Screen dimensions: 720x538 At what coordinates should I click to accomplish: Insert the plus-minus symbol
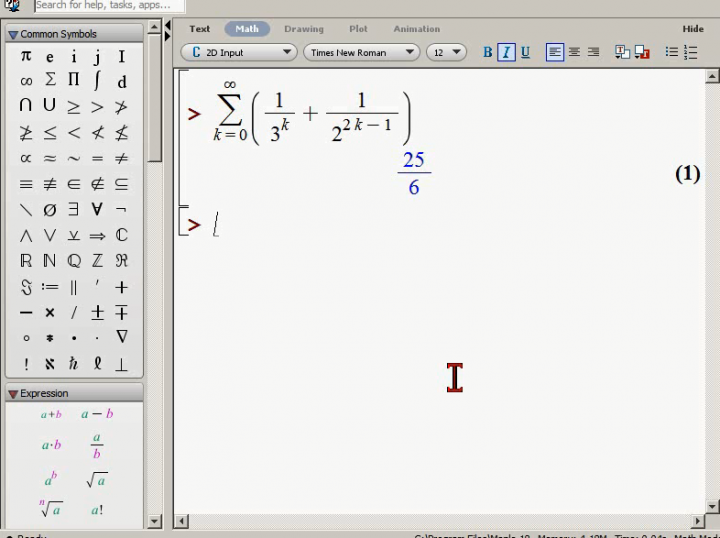click(x=97, y=313)
